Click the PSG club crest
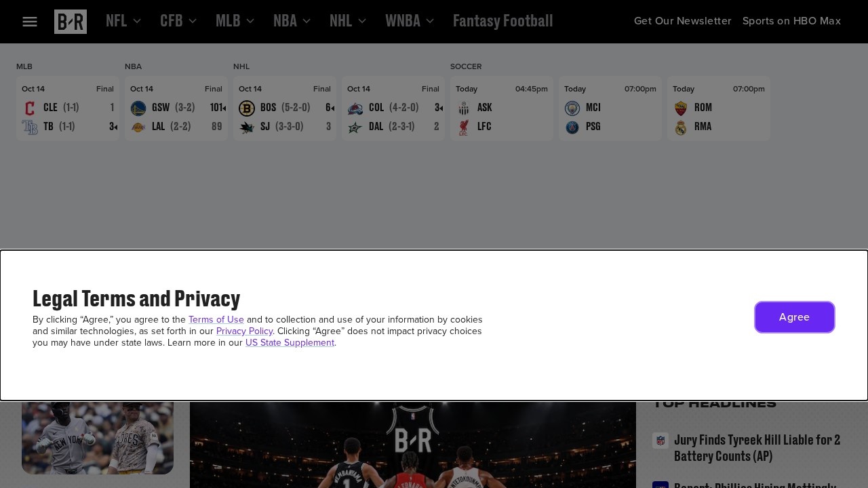Viewport: 868px width, 488px height. click(x=572, y=127)
